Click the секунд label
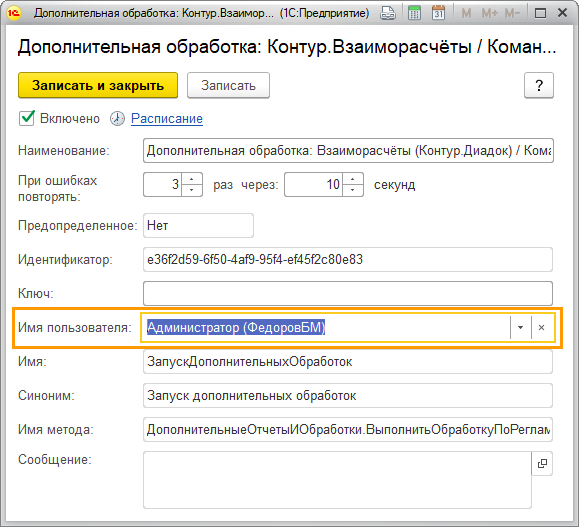This screenshot has width=579, height=527. click(394, 185)
